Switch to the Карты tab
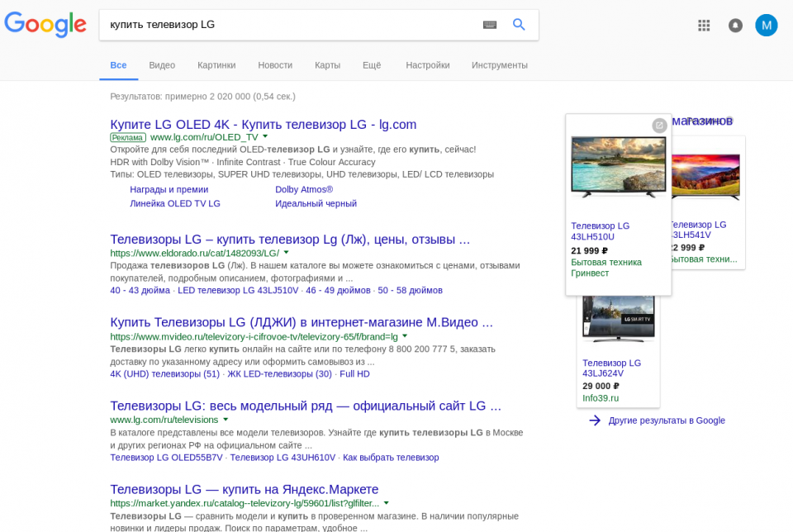793x532 pixels. pos(327,65)
